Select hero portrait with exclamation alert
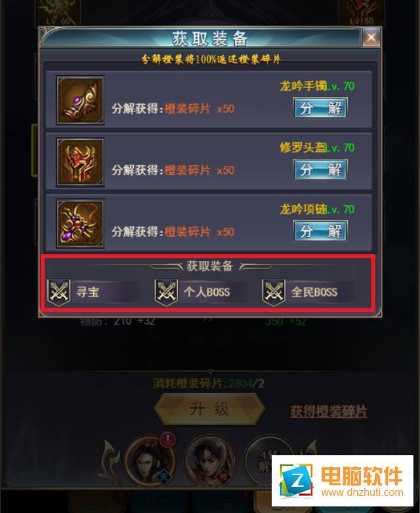The height and width of the screenshot is (513, 420). [x=150, y=461]
